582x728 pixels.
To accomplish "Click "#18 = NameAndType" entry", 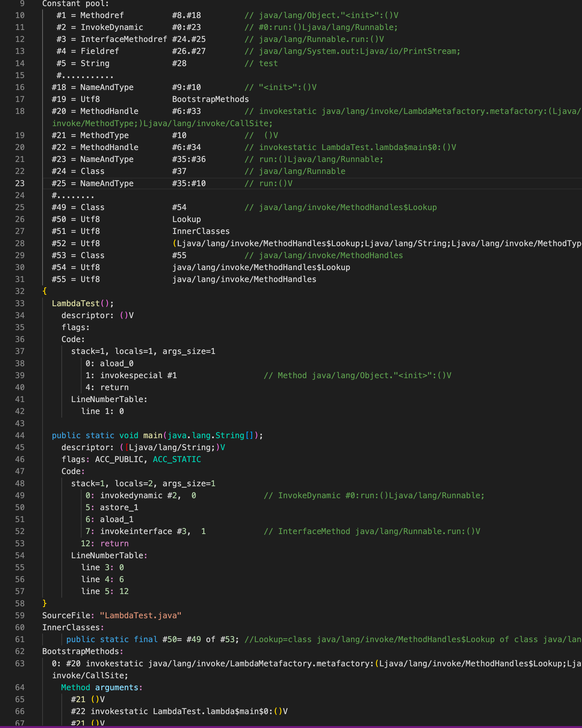I will point(93,88).
